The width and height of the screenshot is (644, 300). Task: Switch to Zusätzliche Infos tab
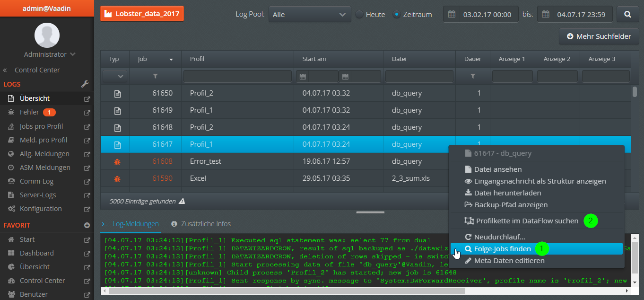(x=201, y=223)
